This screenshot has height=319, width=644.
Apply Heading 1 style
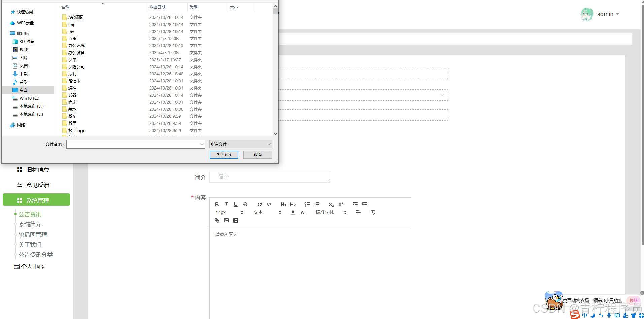click(x=283, y=204)
